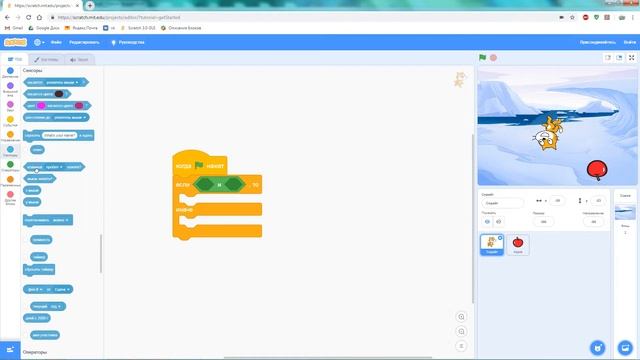Open указатель мыши dropdown in касается block
Image resolution: width=640 pixels, height=360 pixels.
62,82
